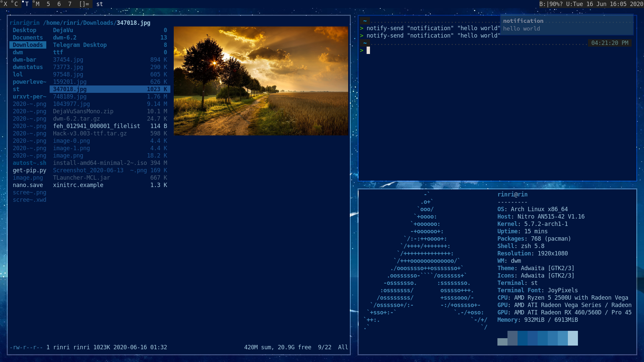The width and height of the screenshot is (644, 362).
Task: Switch to dwm tag C
Action: (16, 4)
